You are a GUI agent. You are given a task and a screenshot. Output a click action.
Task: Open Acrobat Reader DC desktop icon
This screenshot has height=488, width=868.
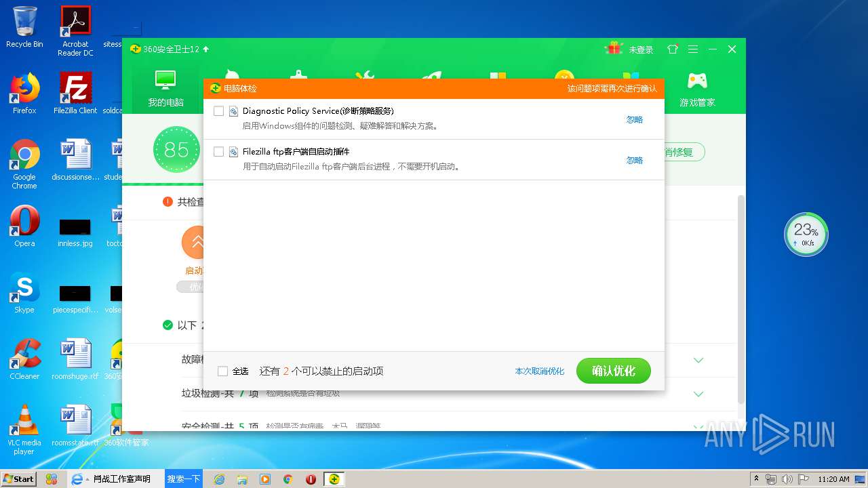pos(75,31)
